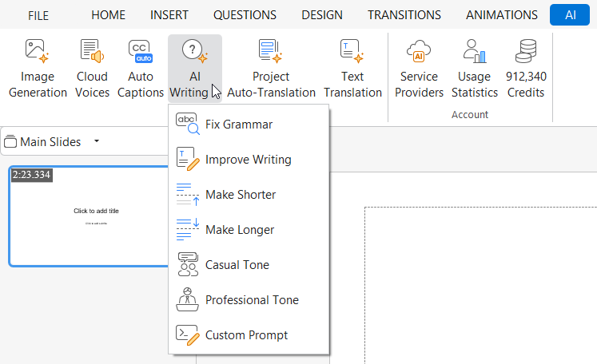Open Custom Prompt entry
Screen dimensions: 597x364
246,335
